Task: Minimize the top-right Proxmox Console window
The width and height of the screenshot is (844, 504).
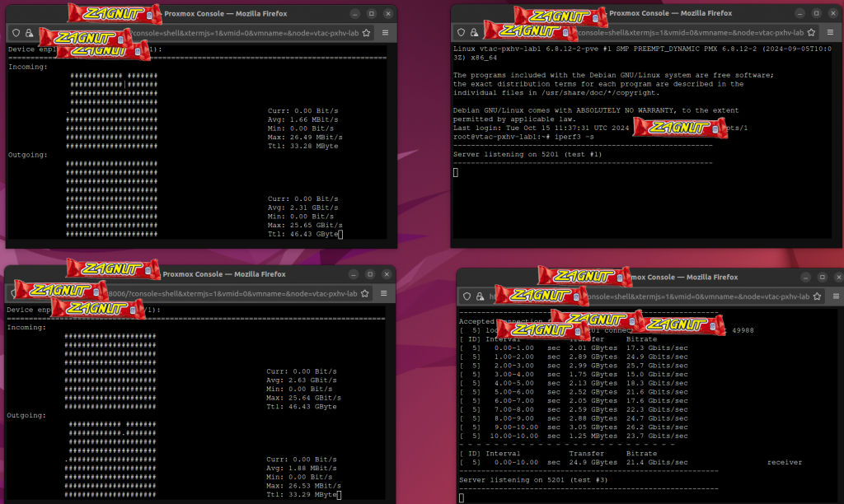Action: (799, 13)
